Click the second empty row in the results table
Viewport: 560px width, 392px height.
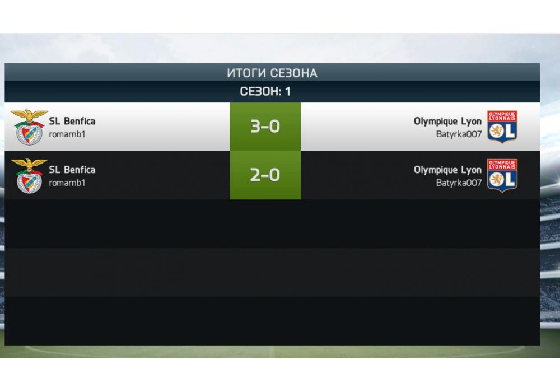point(272,272)
